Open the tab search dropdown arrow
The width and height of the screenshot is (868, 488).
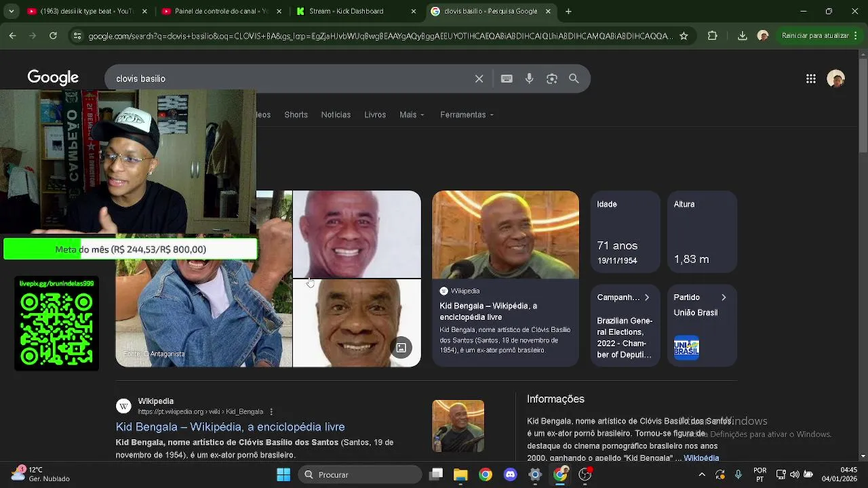click(x=12, y=12)
